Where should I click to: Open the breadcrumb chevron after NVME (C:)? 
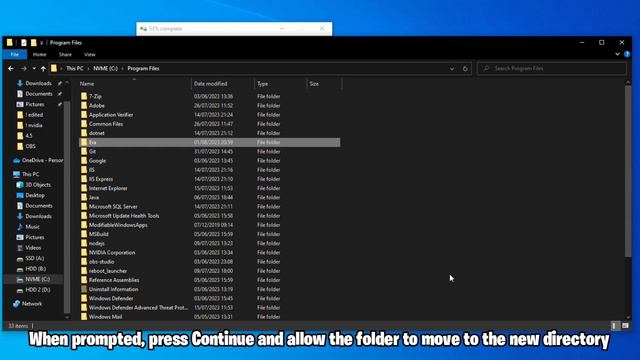[122, 69]
